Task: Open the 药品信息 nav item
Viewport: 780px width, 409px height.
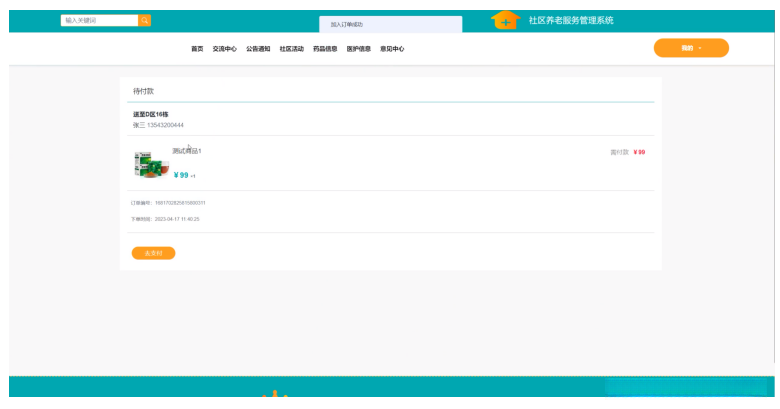Action: pos(325,49)
